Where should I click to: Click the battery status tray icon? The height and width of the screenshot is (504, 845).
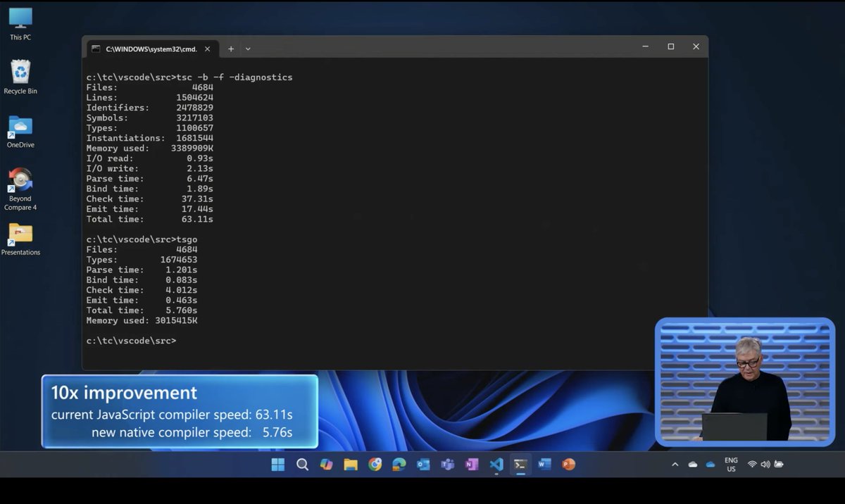[x=779, y=465]
